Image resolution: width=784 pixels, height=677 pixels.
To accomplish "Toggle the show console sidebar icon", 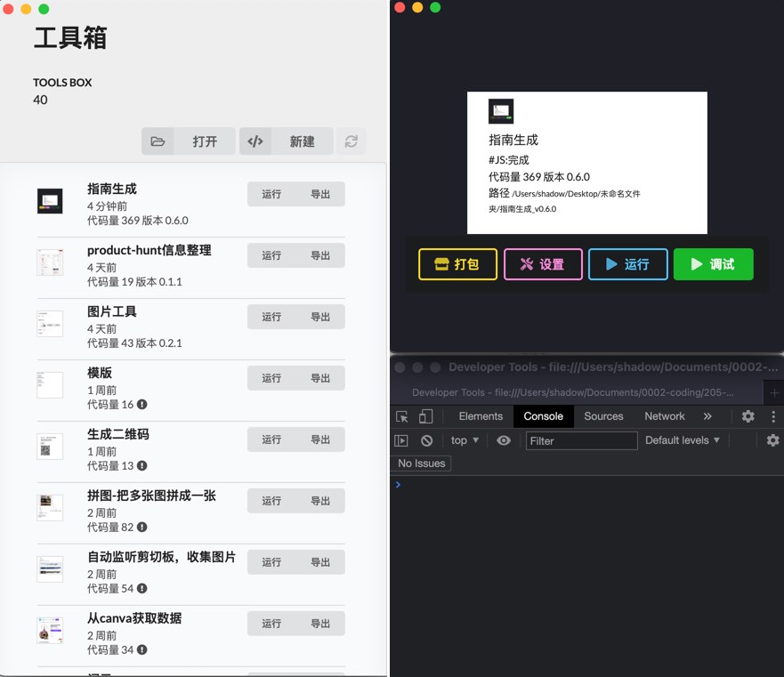I will [402, 440].
